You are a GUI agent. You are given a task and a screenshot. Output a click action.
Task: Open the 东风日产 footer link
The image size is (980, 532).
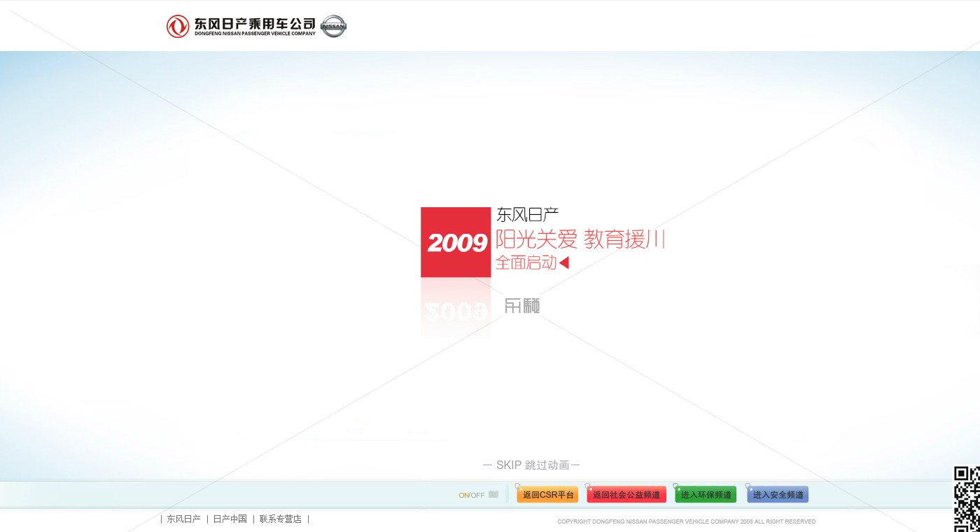click(183, 519)
